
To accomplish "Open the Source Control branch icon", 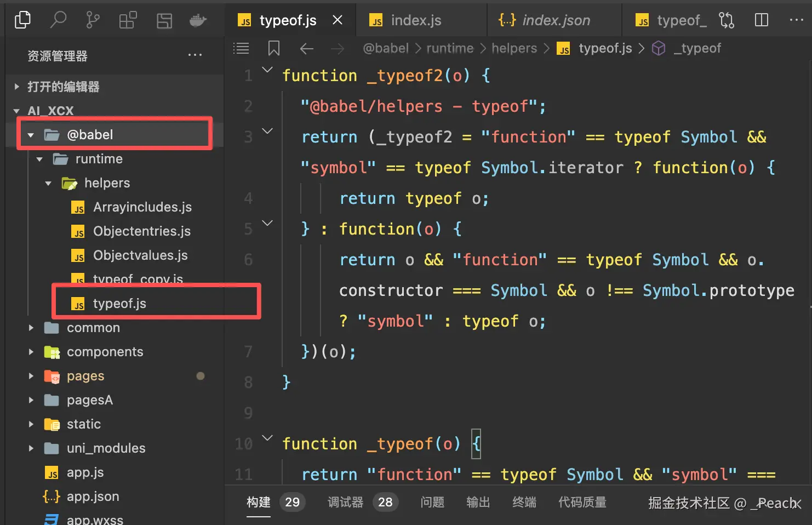I will 93,20.
